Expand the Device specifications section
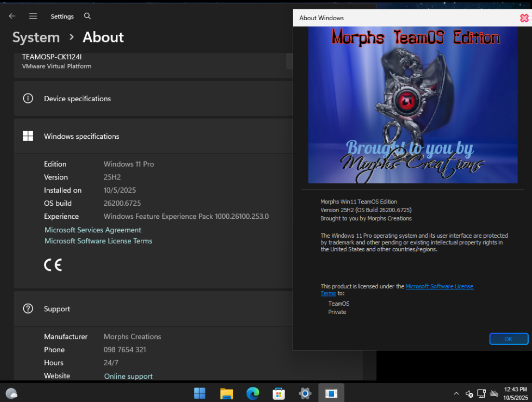532x402 pixels. [x=77, y=99]
